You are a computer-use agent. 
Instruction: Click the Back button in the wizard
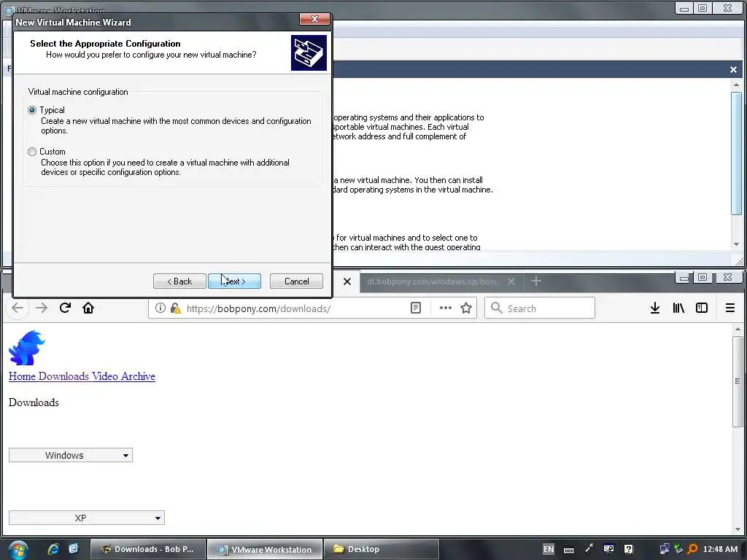(x=179, y=281)
